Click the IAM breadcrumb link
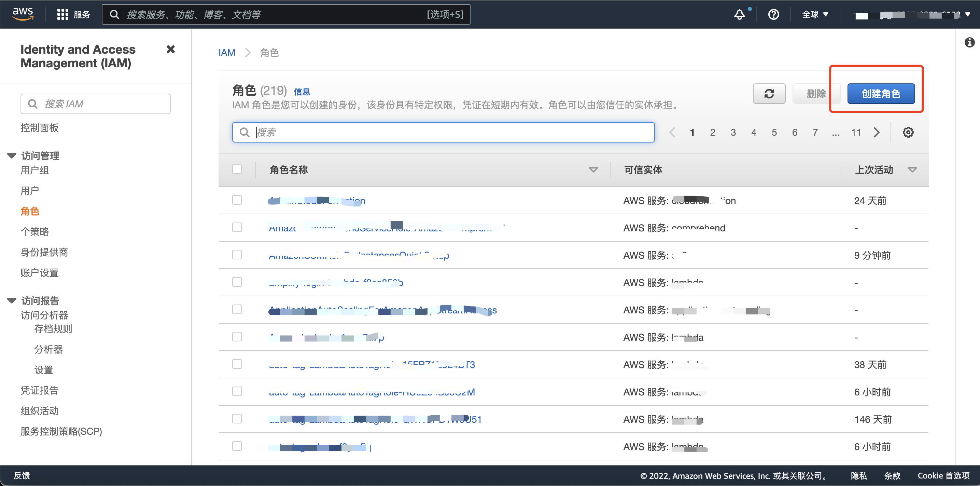 (x=227, y=53)
